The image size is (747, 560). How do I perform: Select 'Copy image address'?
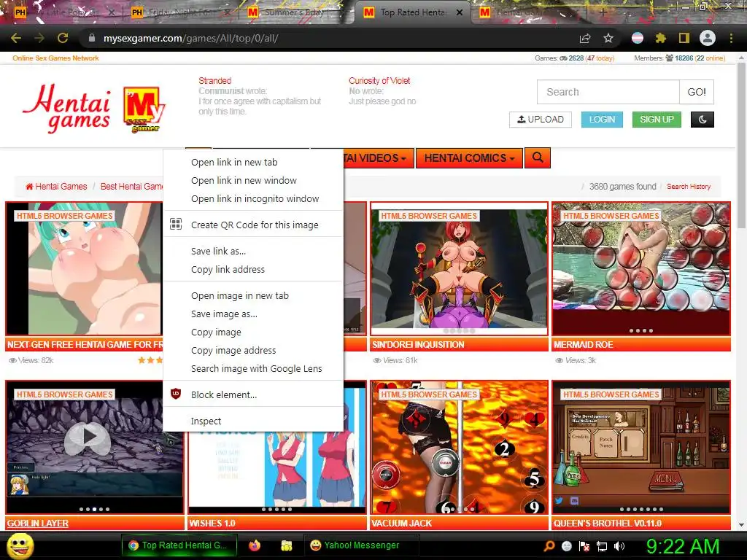click(x=253, y=350)
